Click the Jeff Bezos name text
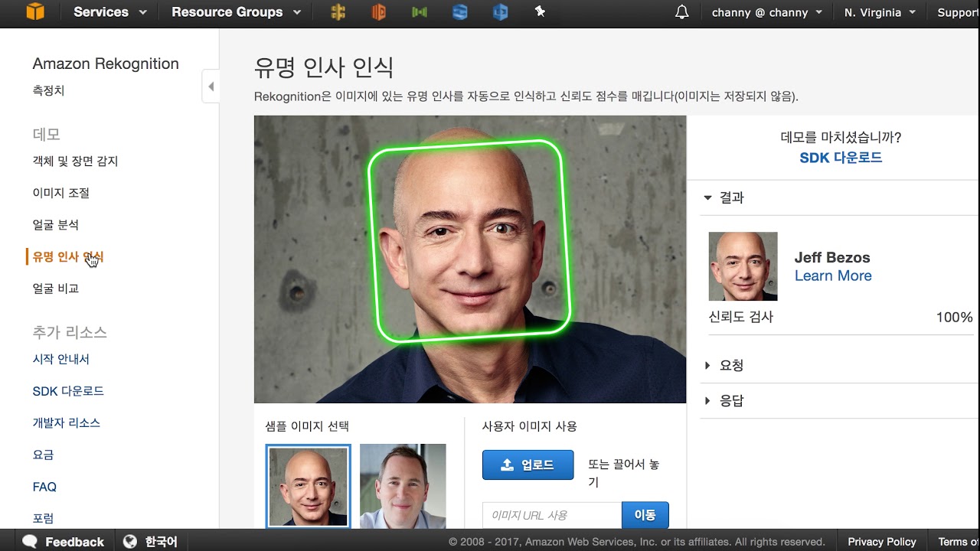Screen dimensions: 980x551 click(x=832, y=258)
